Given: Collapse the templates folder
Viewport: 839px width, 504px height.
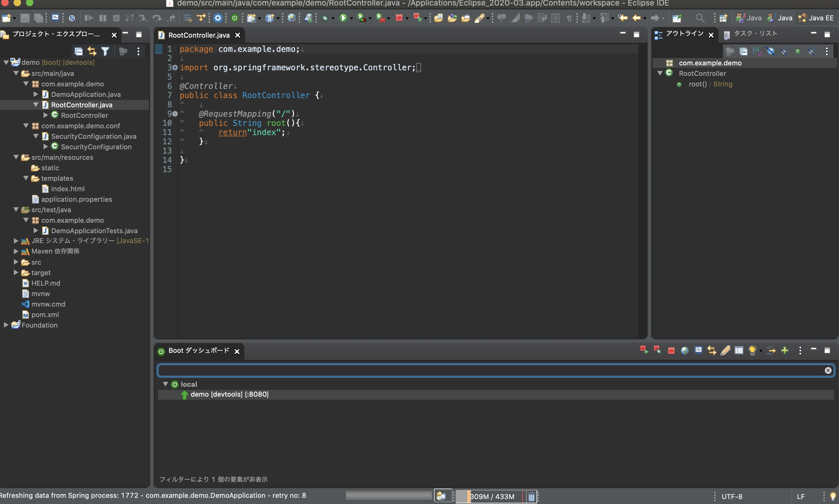Looking at the screenshot, I should (x=26, y=178).
